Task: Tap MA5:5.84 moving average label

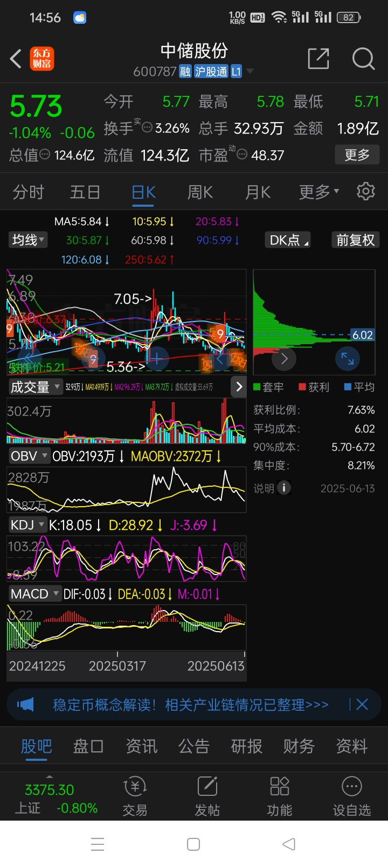Action: click(x=82, y=221)
